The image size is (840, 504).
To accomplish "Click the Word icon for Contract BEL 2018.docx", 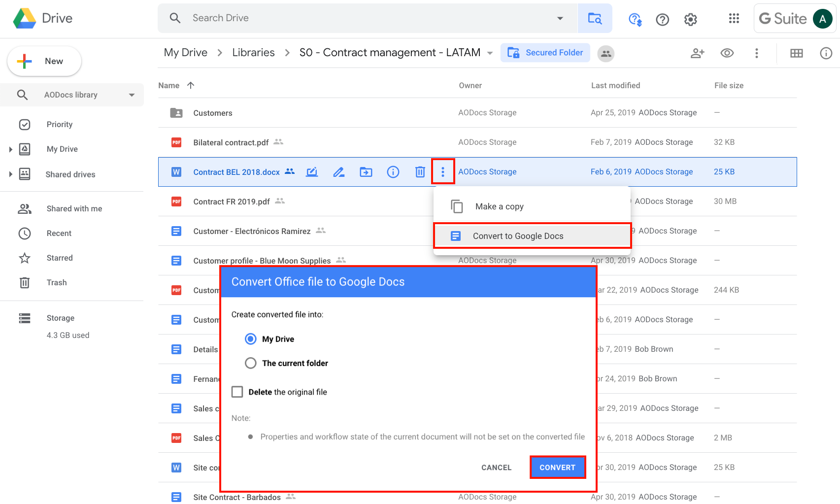I will pyautogui.click(x=176, y=172).
